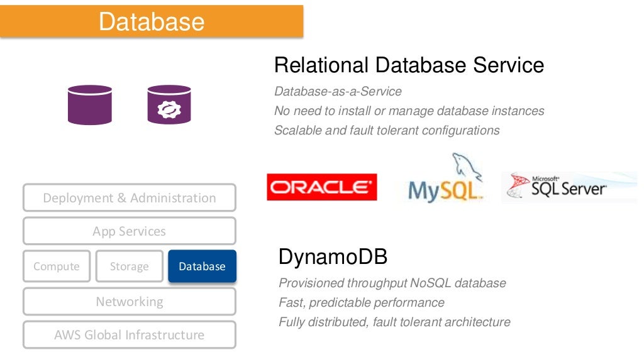Click the Database-as-a-Service text line

[x=338, y=92]
